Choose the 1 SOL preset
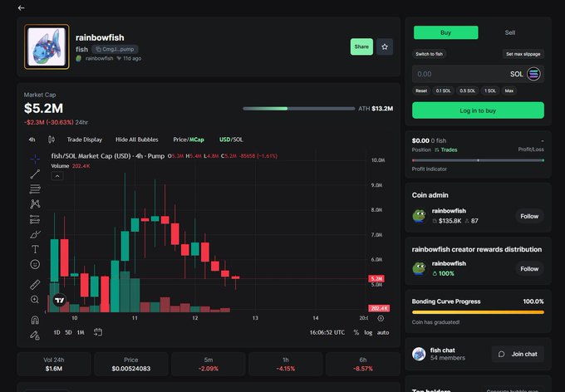The image size is (565, 392). [489, 91]
